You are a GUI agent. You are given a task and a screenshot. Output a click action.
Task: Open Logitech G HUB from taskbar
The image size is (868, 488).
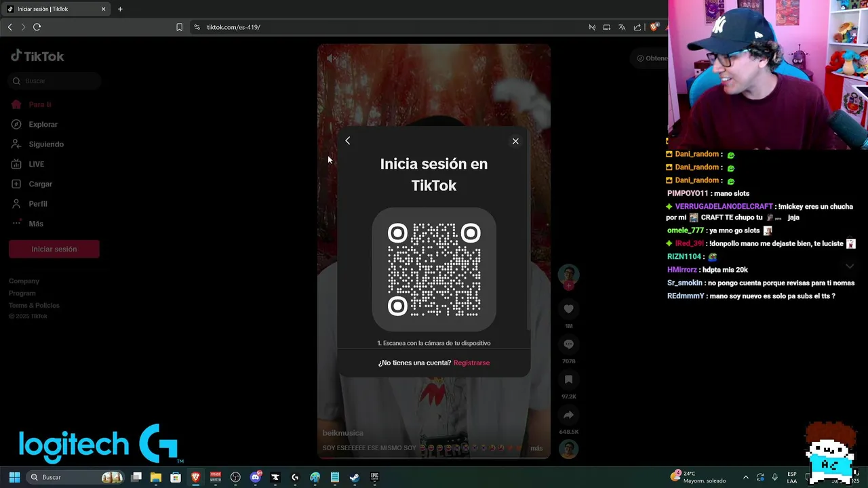tap(295, 477)
